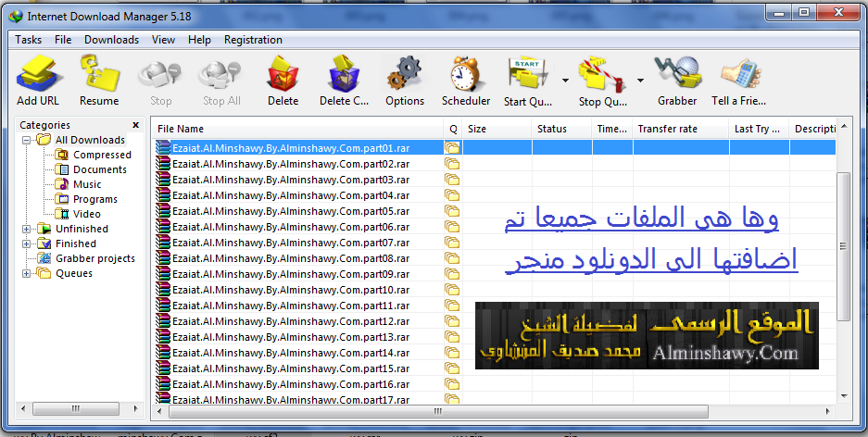
Task: Click the Start Queue icon
Action: coord(527,72)
